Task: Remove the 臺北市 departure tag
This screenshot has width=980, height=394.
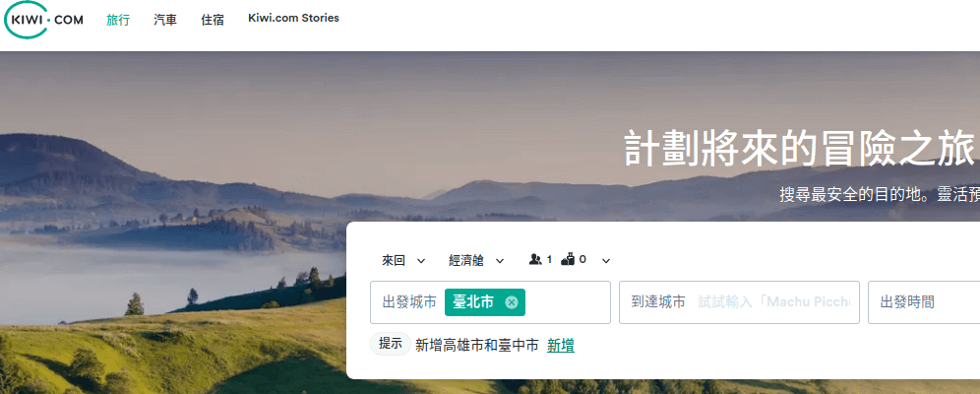Action: 512,302
